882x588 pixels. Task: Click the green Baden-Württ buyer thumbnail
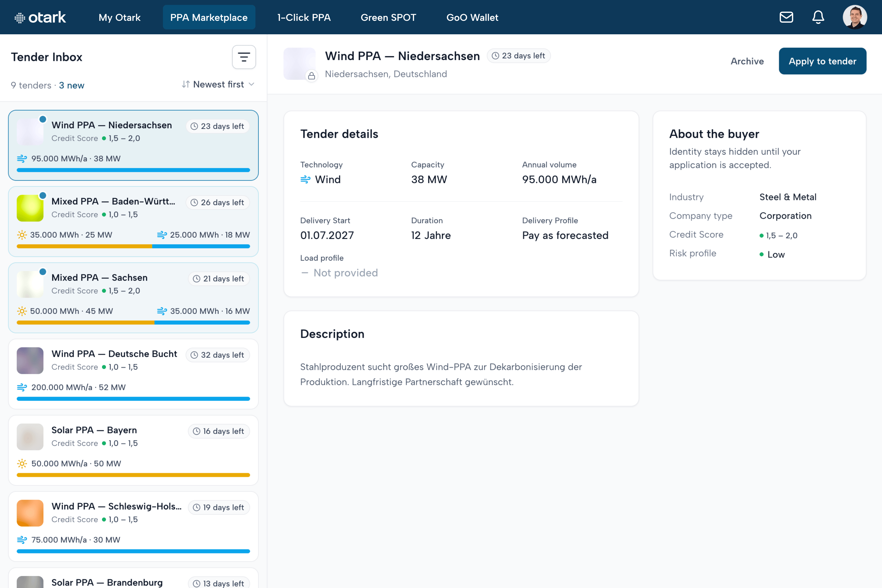(x=30, y=208)
